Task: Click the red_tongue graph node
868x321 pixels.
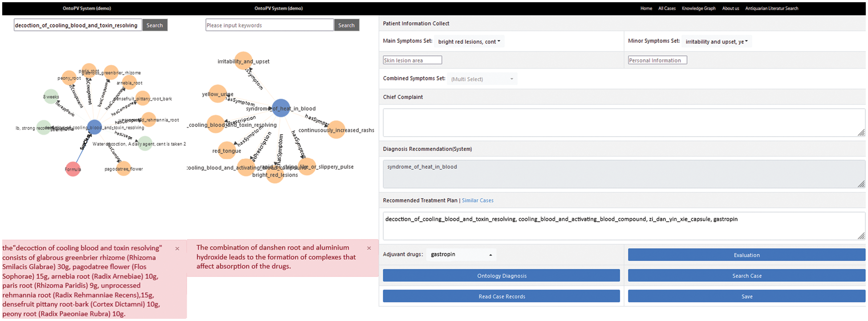Action: coord(227,150)
